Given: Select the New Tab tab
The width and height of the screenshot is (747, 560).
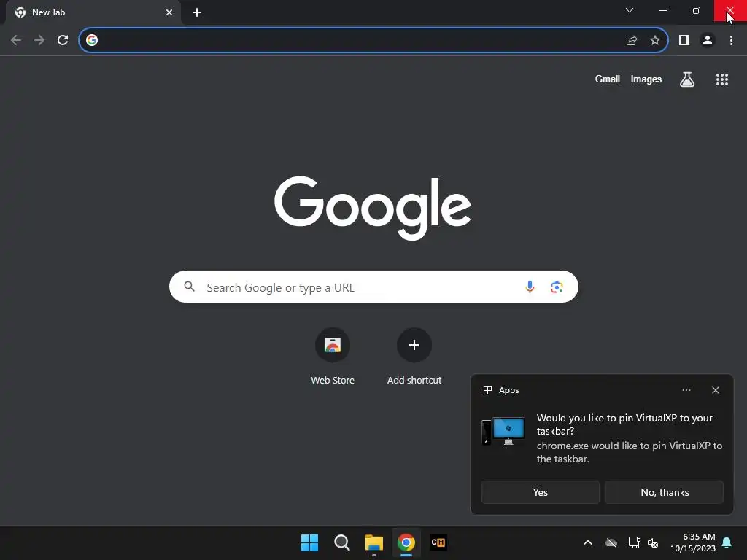Looking at the screenshot, I should pyautogui.click(x=93, y=12).
